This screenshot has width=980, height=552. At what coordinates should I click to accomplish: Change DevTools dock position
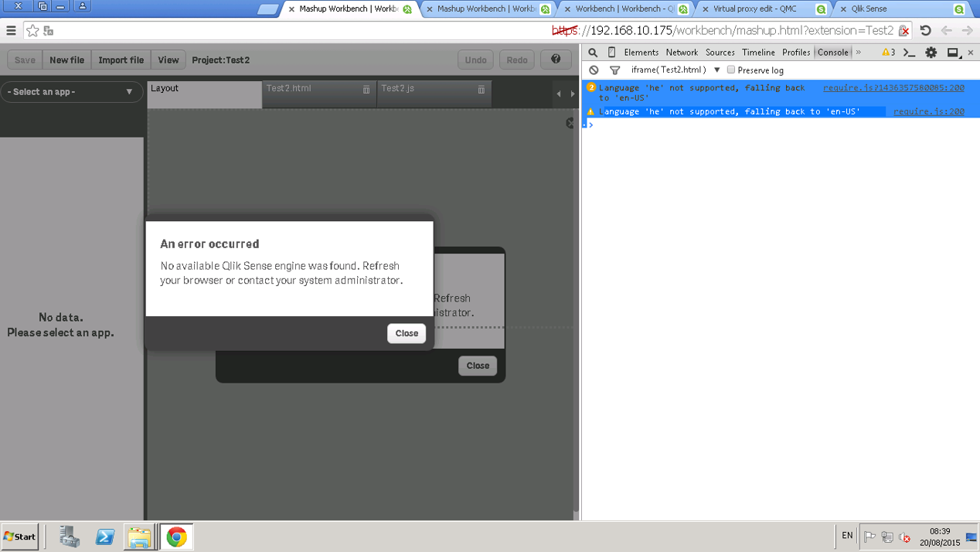[954, 53]
